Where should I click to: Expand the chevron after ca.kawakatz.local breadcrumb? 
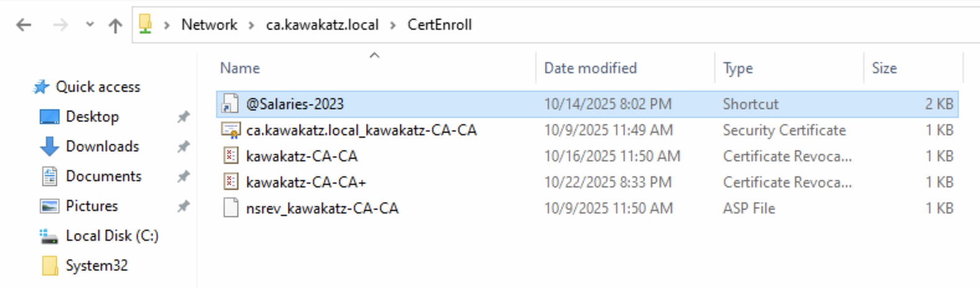click(393, 25)
